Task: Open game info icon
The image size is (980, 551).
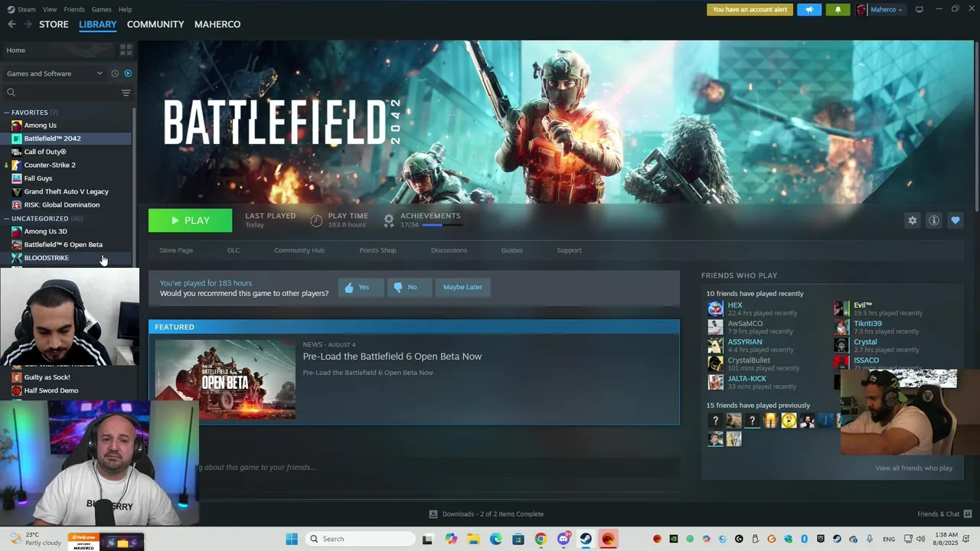Action: click(x=934, y=220)
